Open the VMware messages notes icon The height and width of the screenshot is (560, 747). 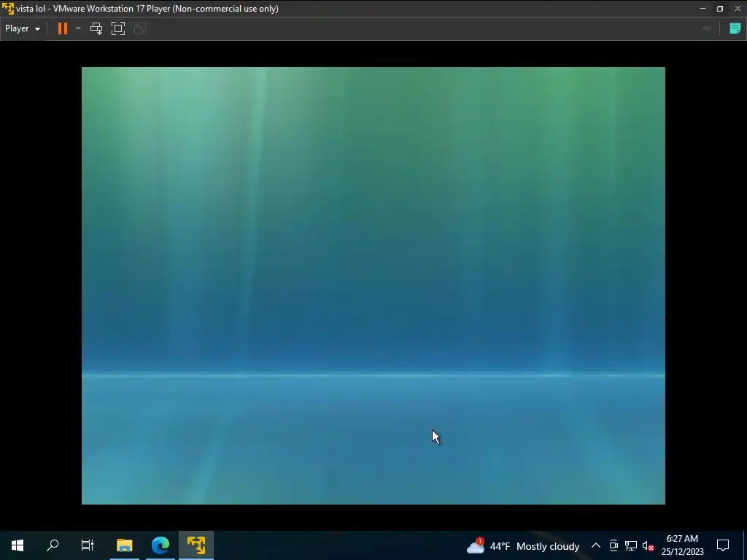pos(735,28)
